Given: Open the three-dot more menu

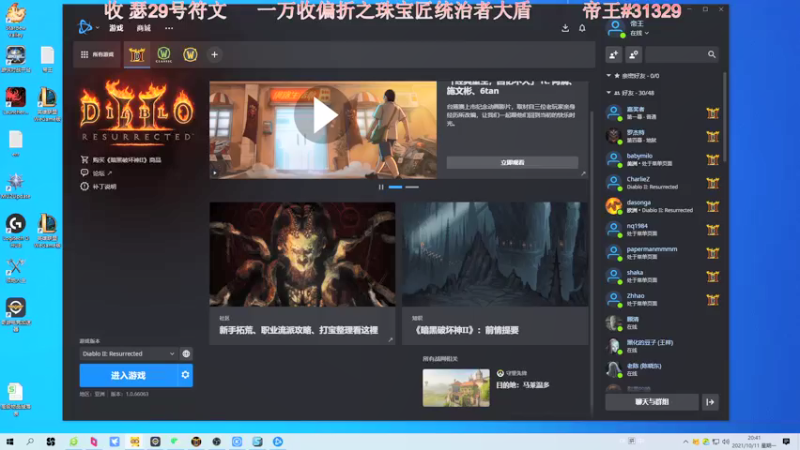Looking at the screenshot, I should (169, 28).
